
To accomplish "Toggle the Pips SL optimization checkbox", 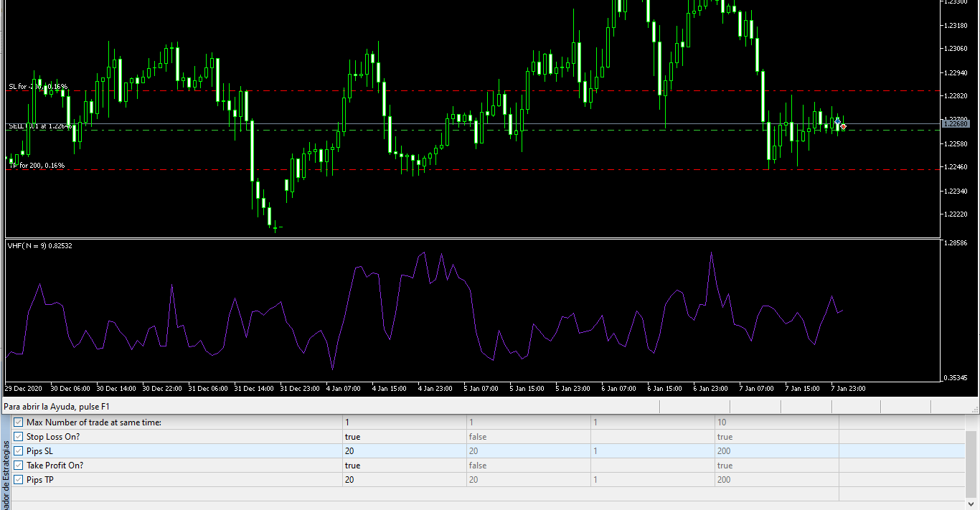I will [x=19, y=451].
